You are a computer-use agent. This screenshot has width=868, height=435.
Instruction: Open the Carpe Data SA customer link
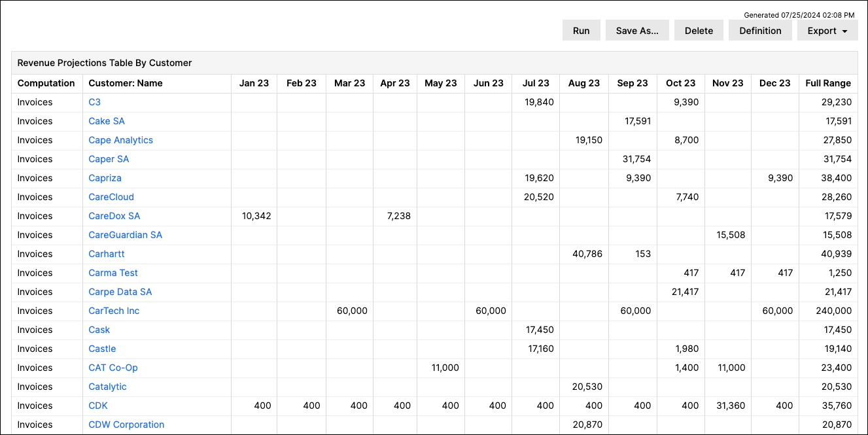click(x=120, y=292)
